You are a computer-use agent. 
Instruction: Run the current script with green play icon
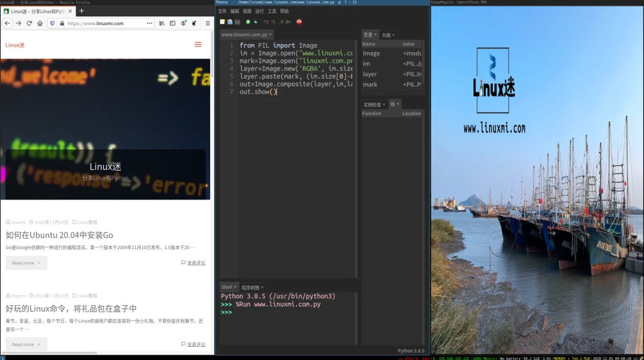point(248,22)
